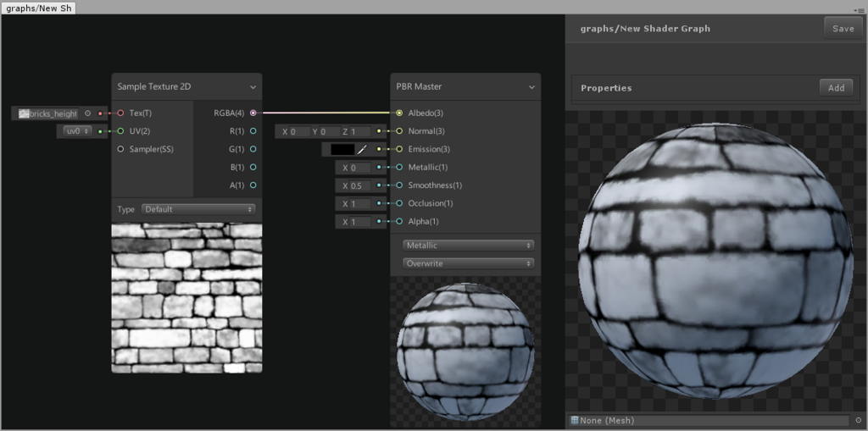Open the Overwrite blend dropdown
This screenshot has height=431, width=868.
click(x=468, y=263)
